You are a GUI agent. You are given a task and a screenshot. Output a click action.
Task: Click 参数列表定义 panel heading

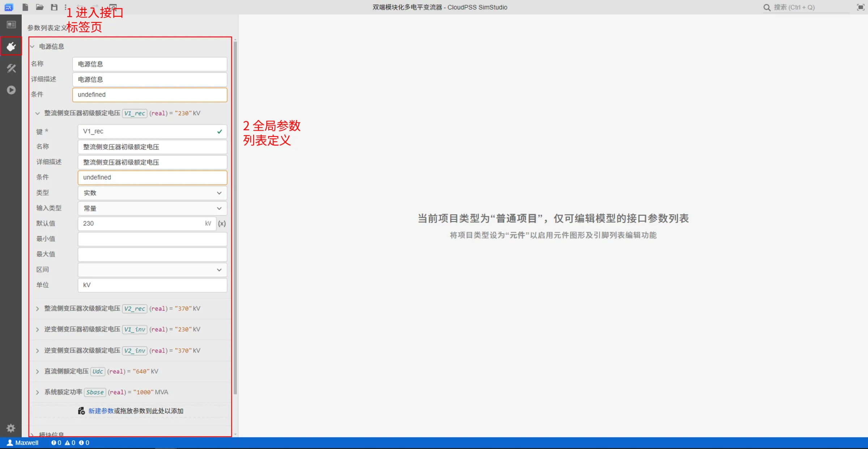point(47,28)
